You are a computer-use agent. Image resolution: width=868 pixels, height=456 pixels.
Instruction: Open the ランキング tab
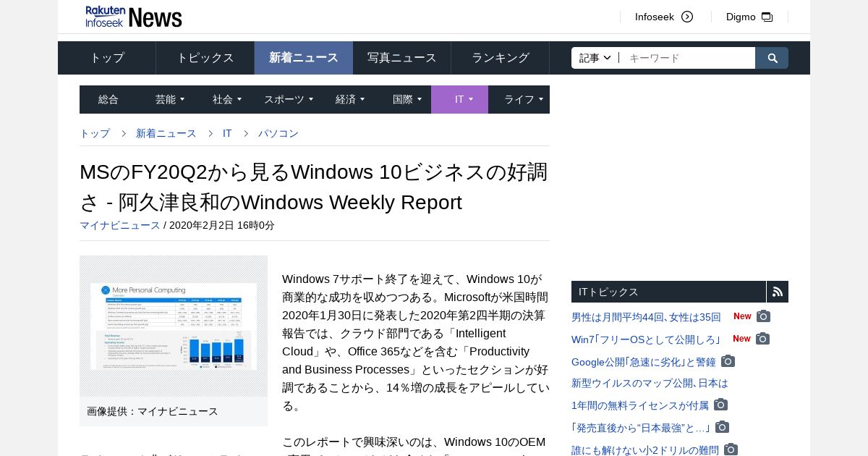pos(501,58)
